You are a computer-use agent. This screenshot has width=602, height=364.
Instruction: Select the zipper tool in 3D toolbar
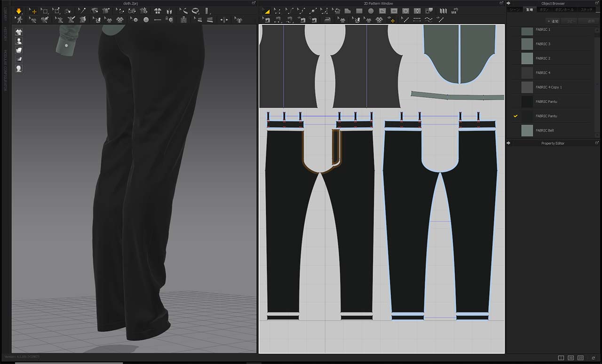pos(183,19)
